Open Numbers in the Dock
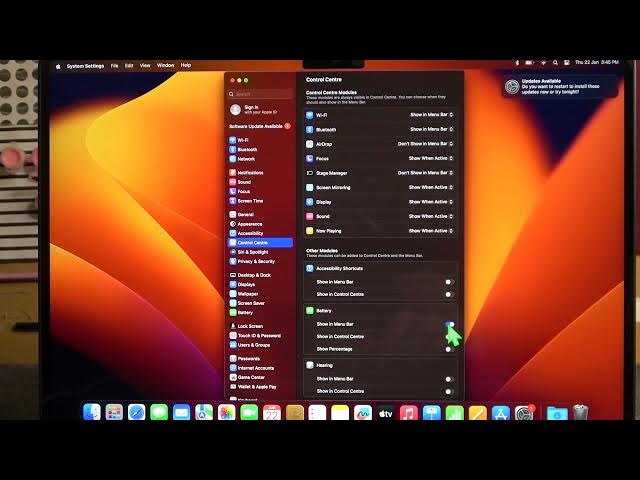Screen dimensions: 640x480 click(455, 412)
